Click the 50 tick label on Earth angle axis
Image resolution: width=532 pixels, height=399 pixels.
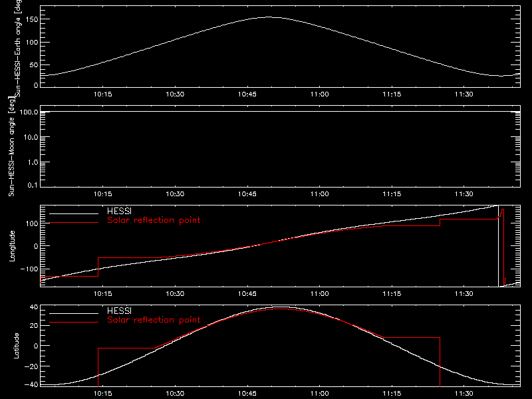point(34,65)
